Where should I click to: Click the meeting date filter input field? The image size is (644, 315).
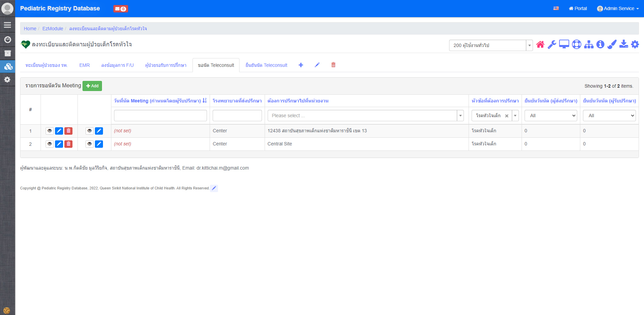tap(160, 116)
